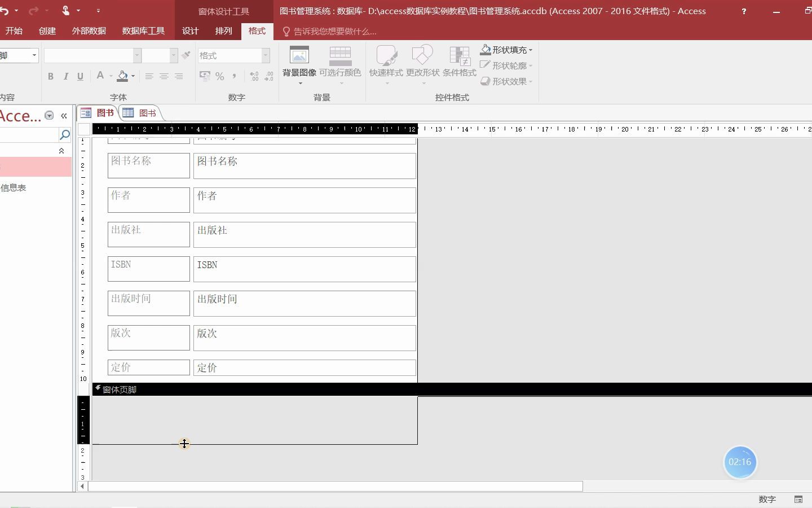Screen dimensions: 812x508
Task: Apply currency number format
Action: 205,76
